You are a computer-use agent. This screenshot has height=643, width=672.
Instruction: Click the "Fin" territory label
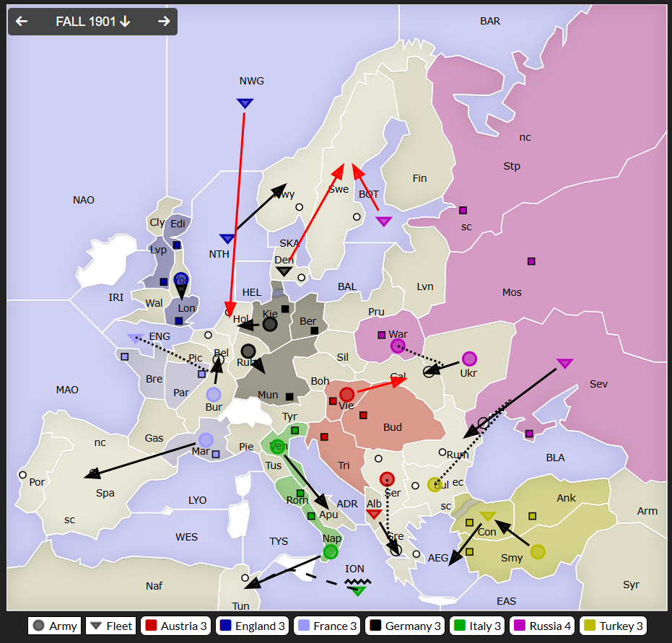click(x=419, y=178)
